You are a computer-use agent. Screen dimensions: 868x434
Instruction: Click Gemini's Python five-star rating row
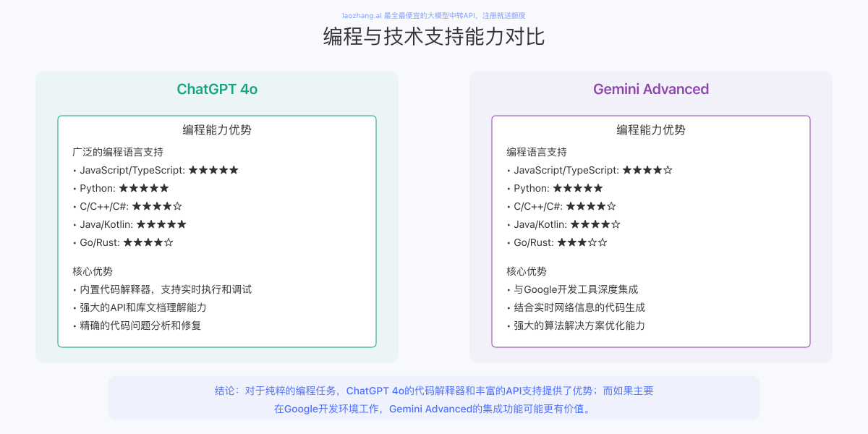(x=555, y=188)
